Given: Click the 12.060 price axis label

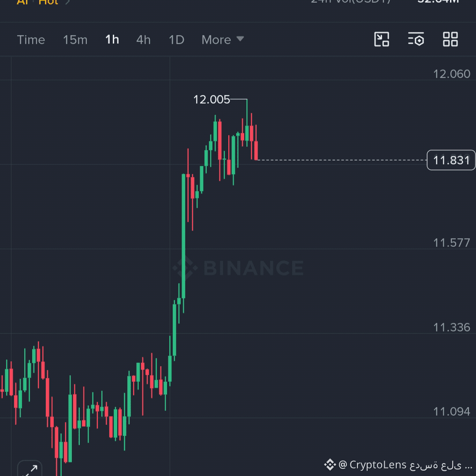Looking at the screenshot, I should [451, 74].
